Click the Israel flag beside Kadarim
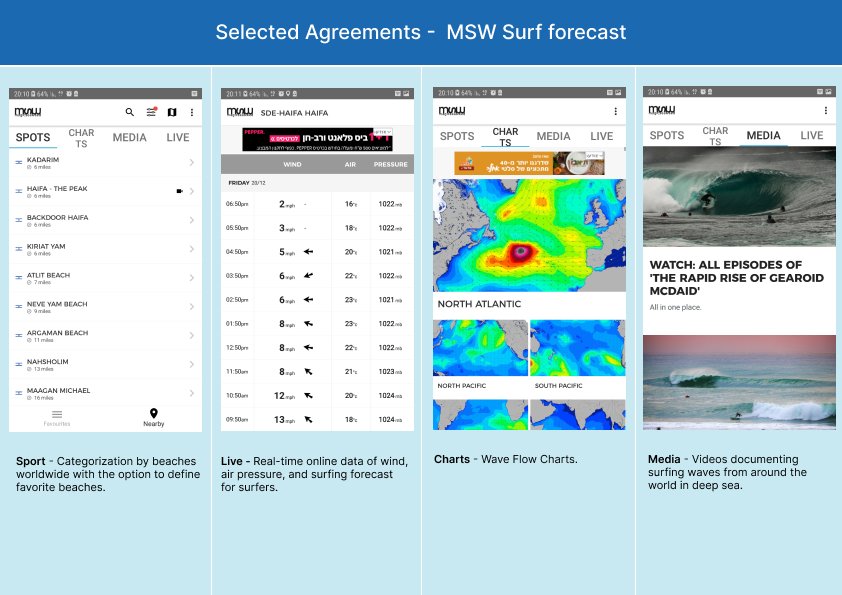 click(x=19, y=162)
